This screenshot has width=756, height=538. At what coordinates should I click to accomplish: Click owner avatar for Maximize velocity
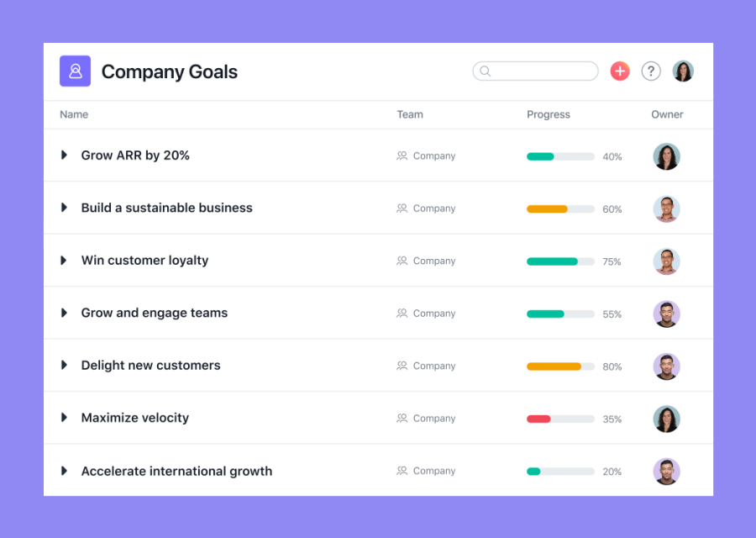tap(666, 419)
